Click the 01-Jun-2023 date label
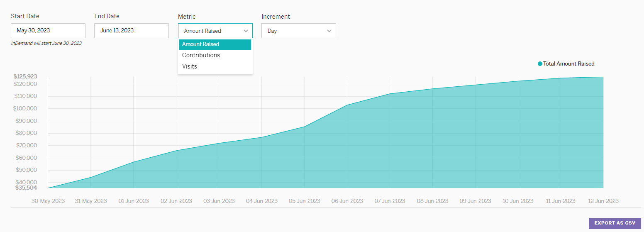 click(x=134, y=201)
